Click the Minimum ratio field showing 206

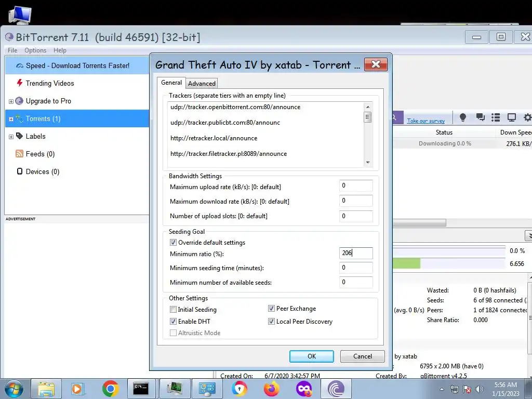point(356,253)
